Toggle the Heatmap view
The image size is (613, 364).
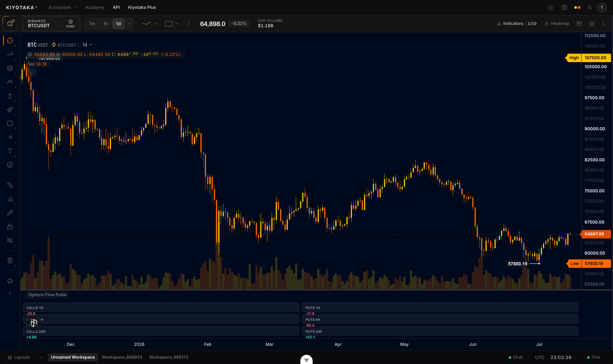pos(557,24)
